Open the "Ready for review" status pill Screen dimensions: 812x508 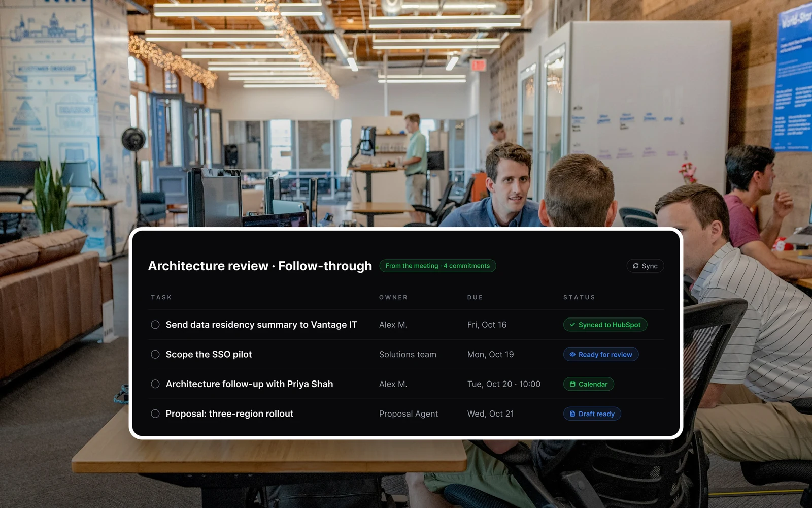pos(601,354)
